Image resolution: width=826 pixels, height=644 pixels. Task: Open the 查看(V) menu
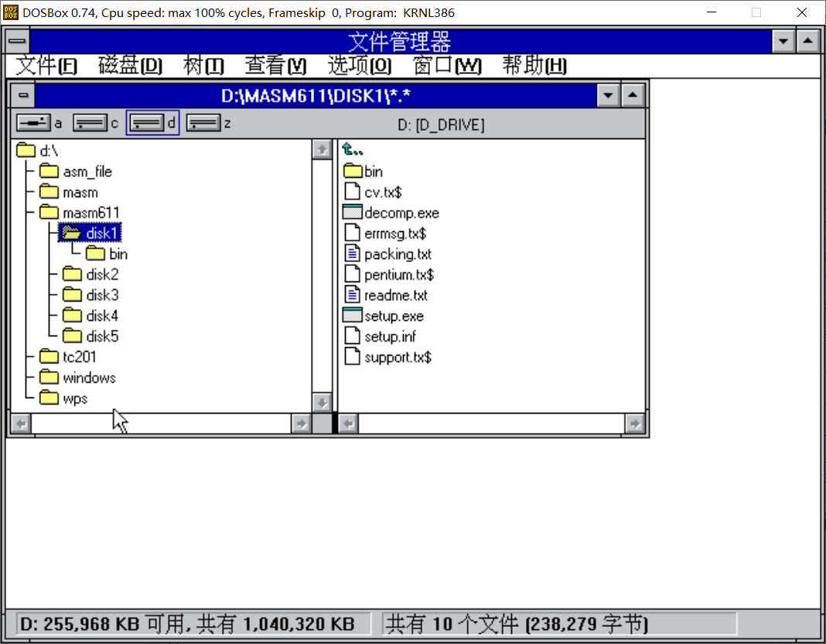point(275,66)
